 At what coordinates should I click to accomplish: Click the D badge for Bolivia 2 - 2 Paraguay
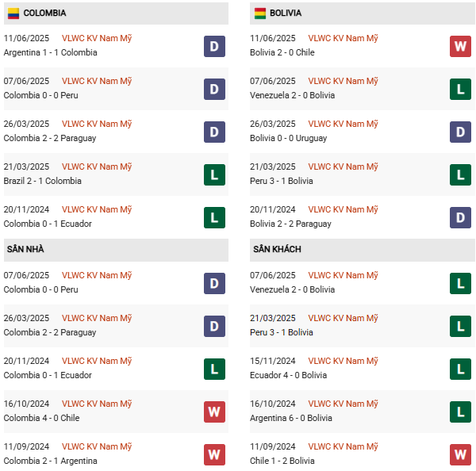tap(461, 217)
